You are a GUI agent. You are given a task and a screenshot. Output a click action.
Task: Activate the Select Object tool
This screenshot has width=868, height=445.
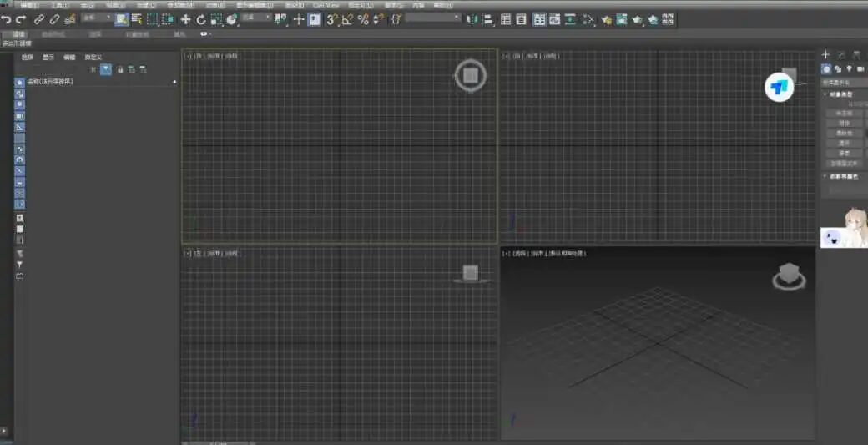tap(121, 20)
